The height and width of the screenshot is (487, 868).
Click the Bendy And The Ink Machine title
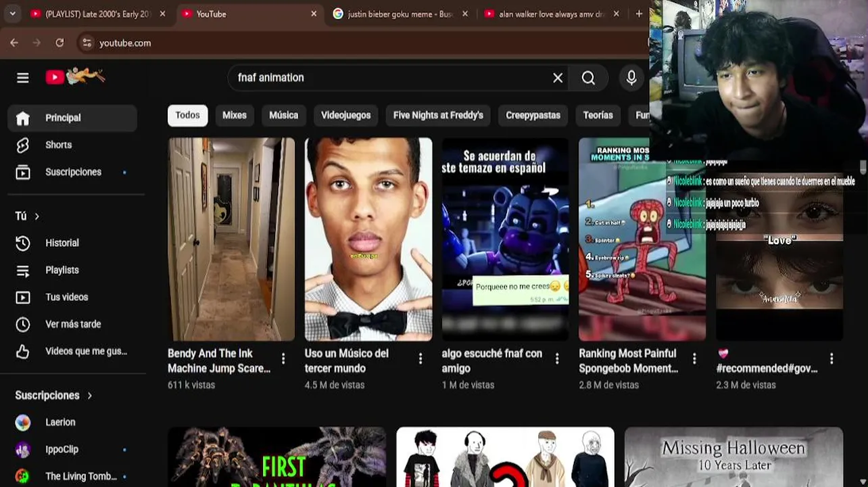pyautogui.click(x=219, y=361)
